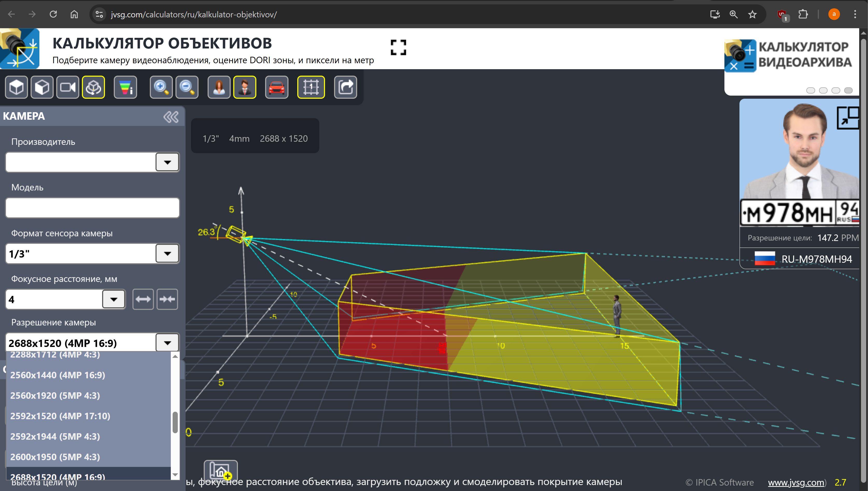868x491 pixels.
Task: Open the DORI zones color funnel info
Action: tap(125, 88)
